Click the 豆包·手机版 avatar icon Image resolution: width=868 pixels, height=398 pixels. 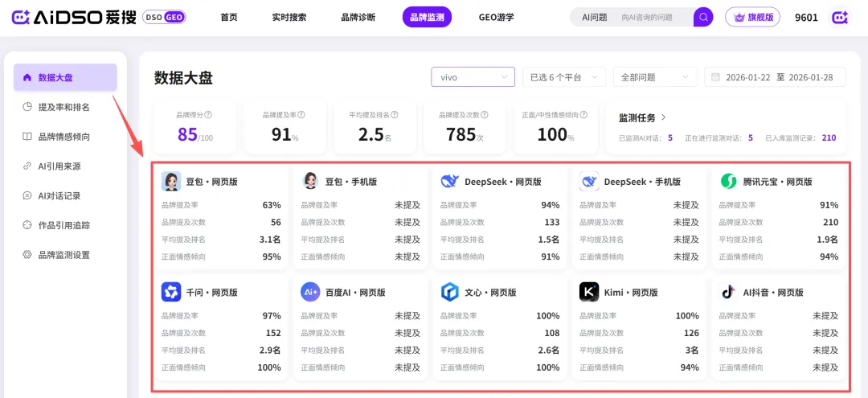tap(310, 181)
